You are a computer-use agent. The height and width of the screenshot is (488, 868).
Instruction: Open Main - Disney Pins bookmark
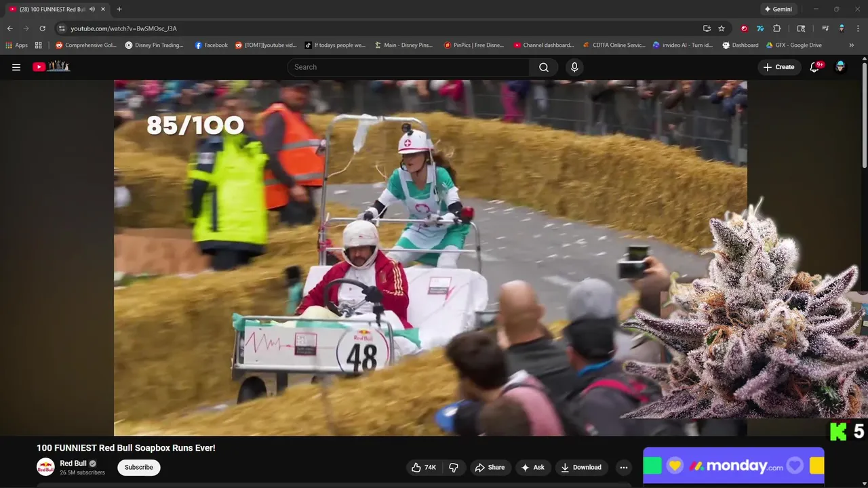coord(403,45)
